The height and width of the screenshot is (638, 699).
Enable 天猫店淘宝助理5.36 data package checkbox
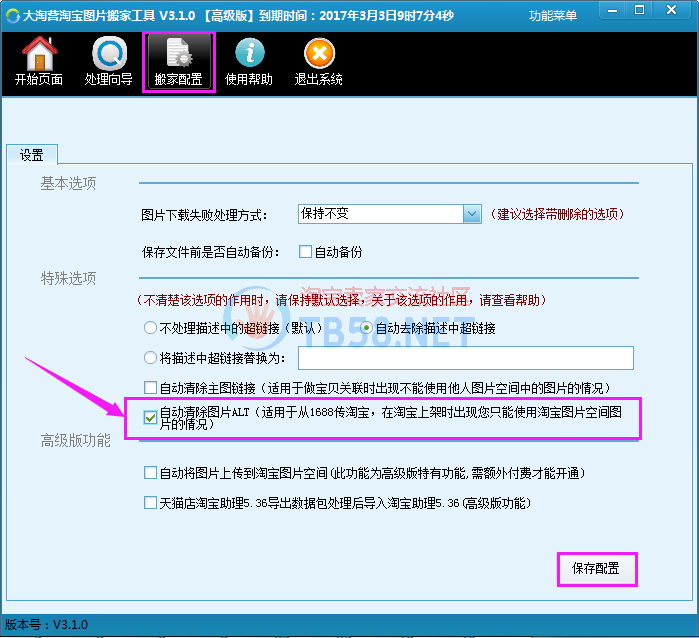(151, 503)
